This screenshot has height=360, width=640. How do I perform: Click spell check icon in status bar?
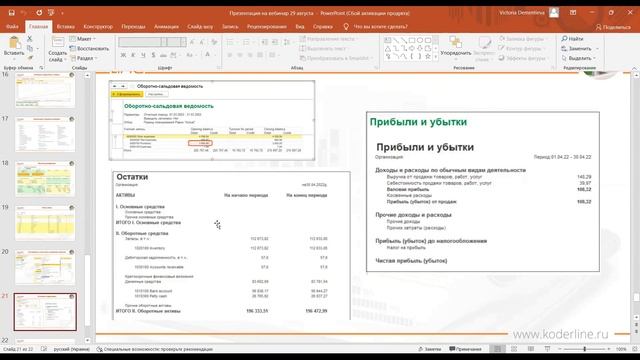(44, 349)
